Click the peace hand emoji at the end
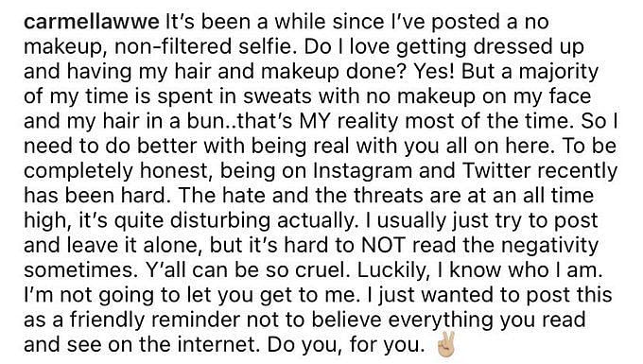The height and width of the screenshot is (364, 643). pyautogui.click(x=445, y=343)
